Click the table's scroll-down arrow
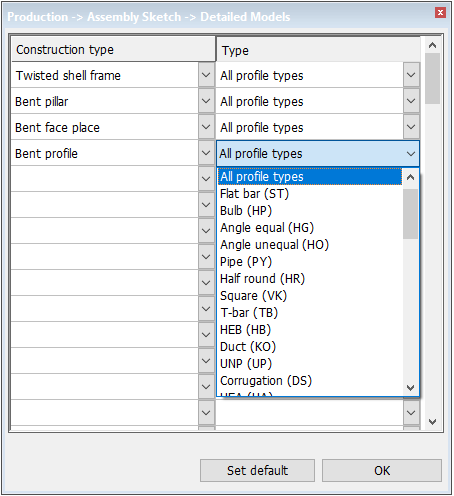This screenshot has height=496, width=454. pos(433,422)
